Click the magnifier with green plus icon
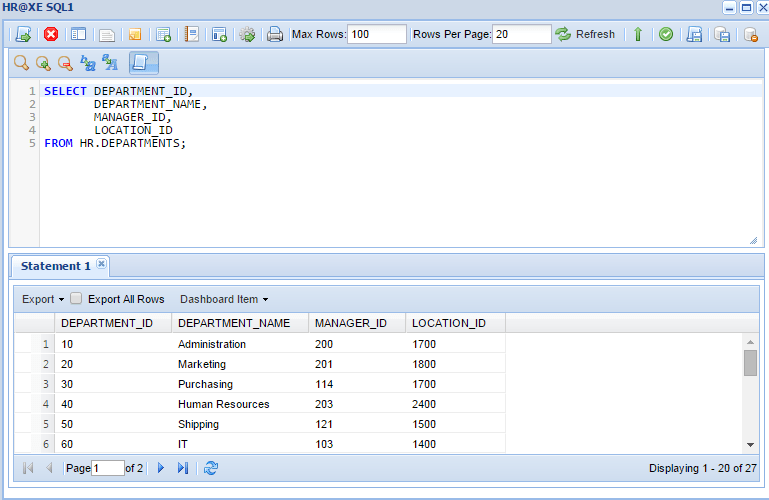The height and width of the screenshot is (500, 769). 43,63
